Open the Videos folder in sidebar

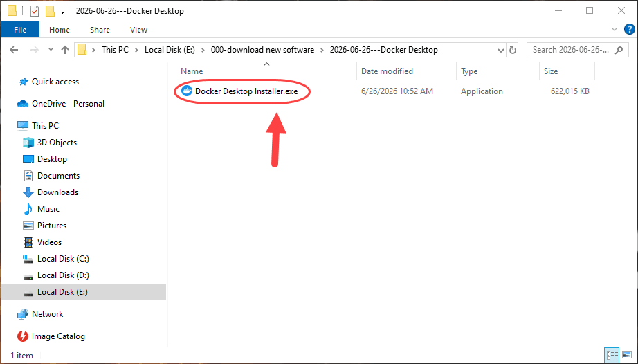coord(49,242)
